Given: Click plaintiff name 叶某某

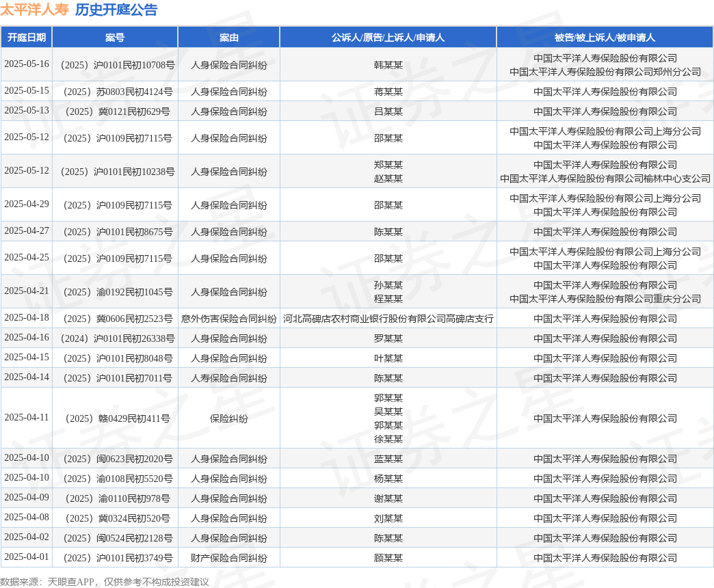Looking at the screenshot, I should tap(388, 358).
